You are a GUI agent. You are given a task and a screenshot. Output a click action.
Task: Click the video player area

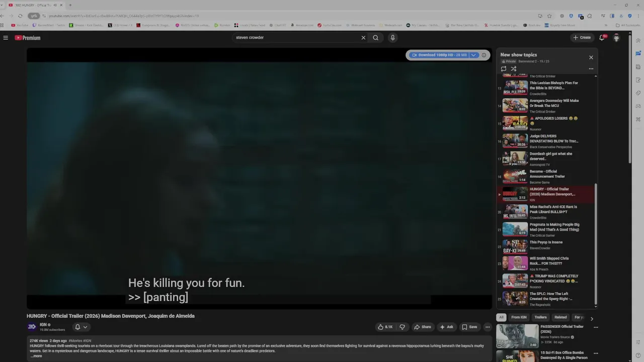(x=259, y=178)
